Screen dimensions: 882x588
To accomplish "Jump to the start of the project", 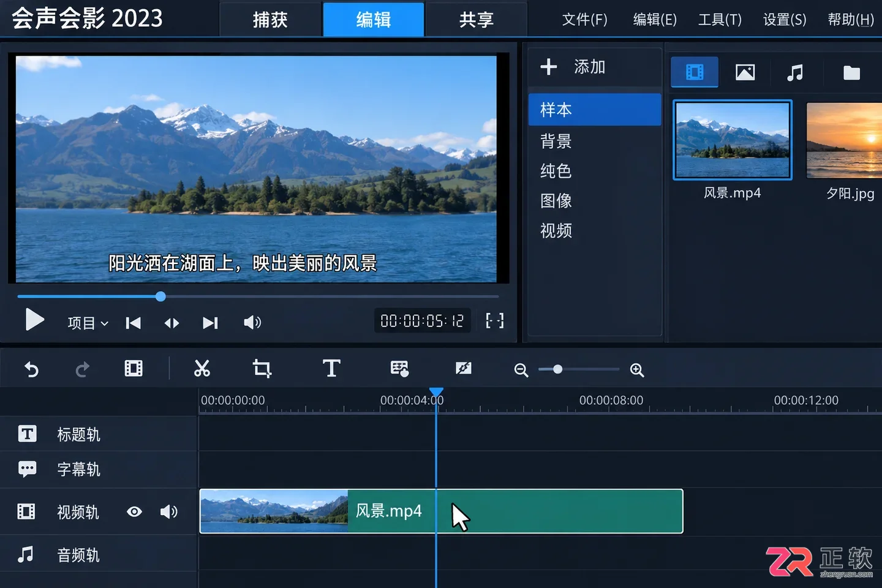I will click(x=133, y=323).
